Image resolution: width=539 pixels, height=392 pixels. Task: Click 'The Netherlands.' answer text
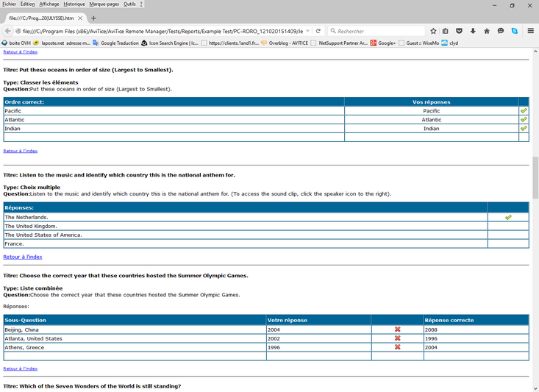coord(26,217)
